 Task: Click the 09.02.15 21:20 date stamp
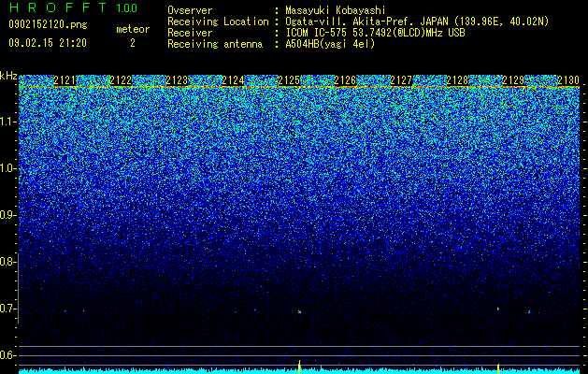click(x=48, y=43)
